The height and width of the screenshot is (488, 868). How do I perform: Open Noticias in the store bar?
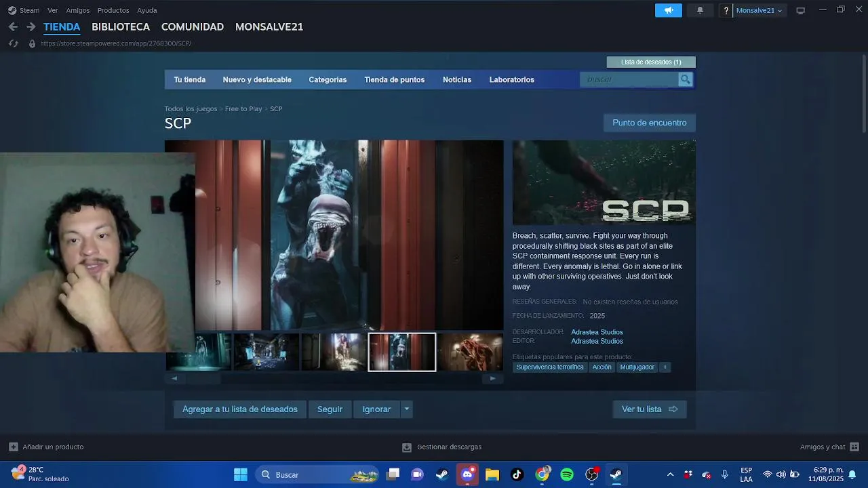coord(457,79)
